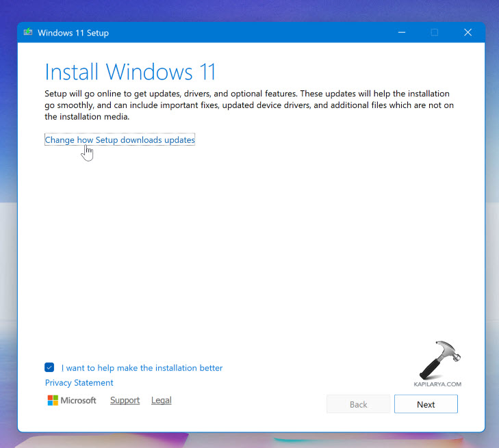This screenshot has width=499, height=448.
Task: Open the Privacy Statement link
Action: pos(79,382)
